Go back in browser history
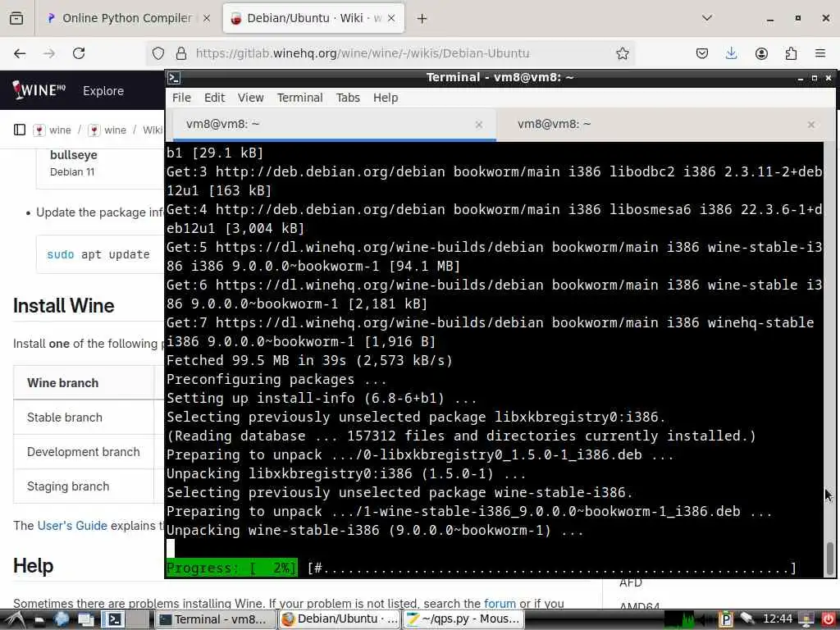 coord(20,53)
